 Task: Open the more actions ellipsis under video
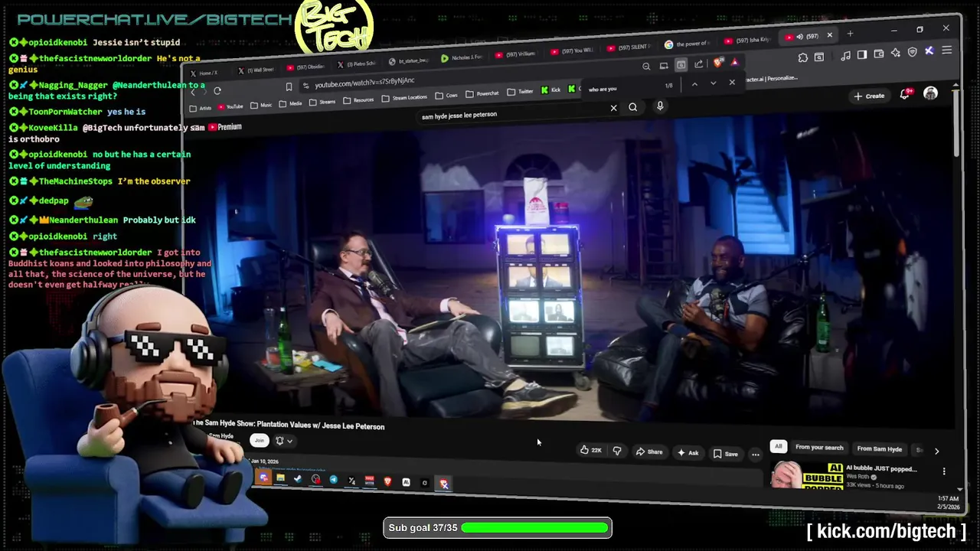(756, 455)
